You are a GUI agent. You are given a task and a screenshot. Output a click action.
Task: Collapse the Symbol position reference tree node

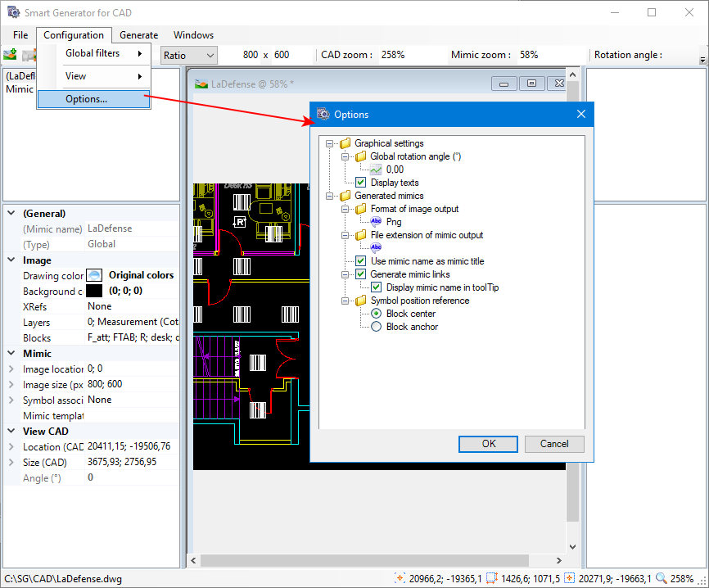coord(346,301)
